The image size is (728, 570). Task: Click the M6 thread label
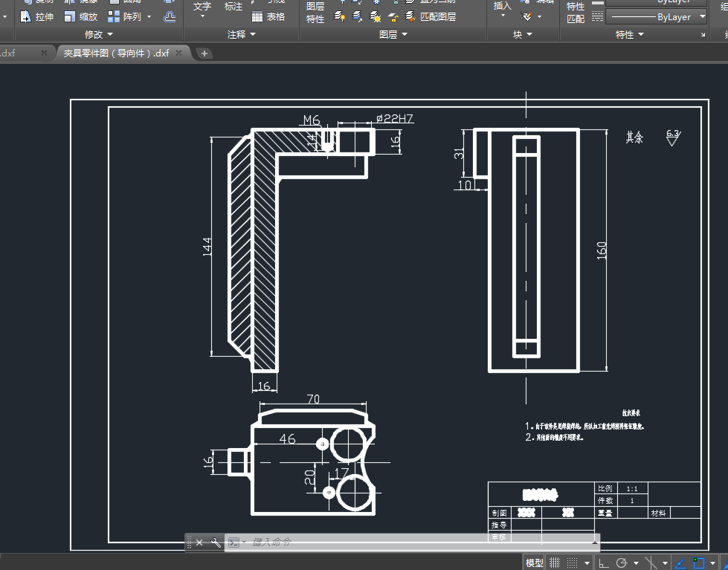point(312,120)
